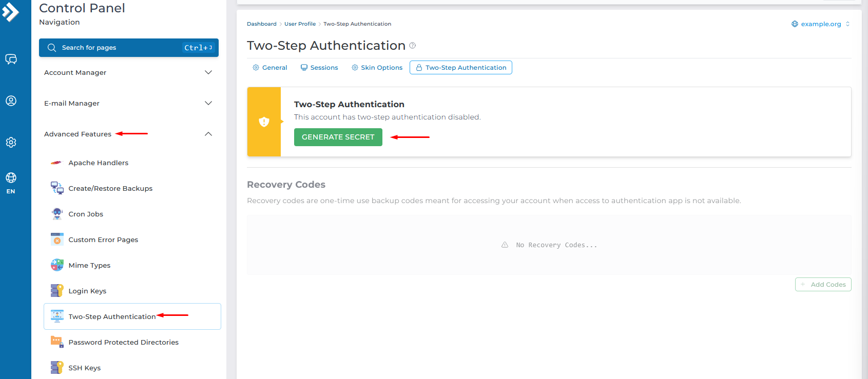Click the settings gear icon in left rail

[11, 142]
